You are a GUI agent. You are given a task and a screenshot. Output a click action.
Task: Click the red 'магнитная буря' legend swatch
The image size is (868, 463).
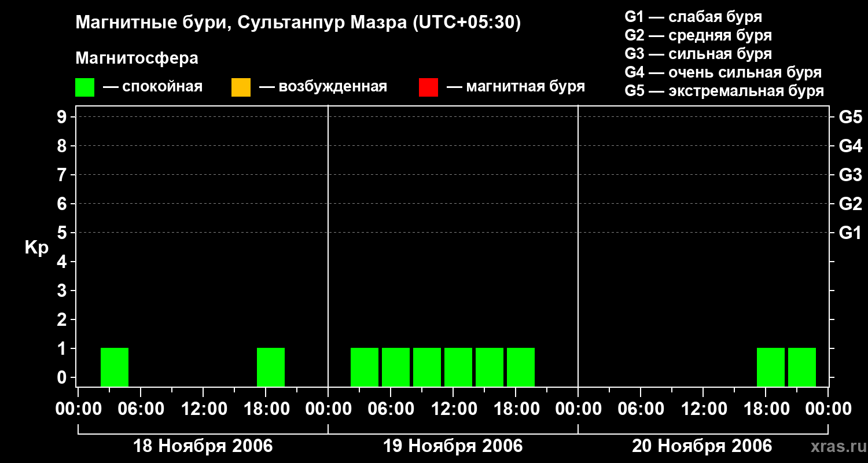pos(428,87)
